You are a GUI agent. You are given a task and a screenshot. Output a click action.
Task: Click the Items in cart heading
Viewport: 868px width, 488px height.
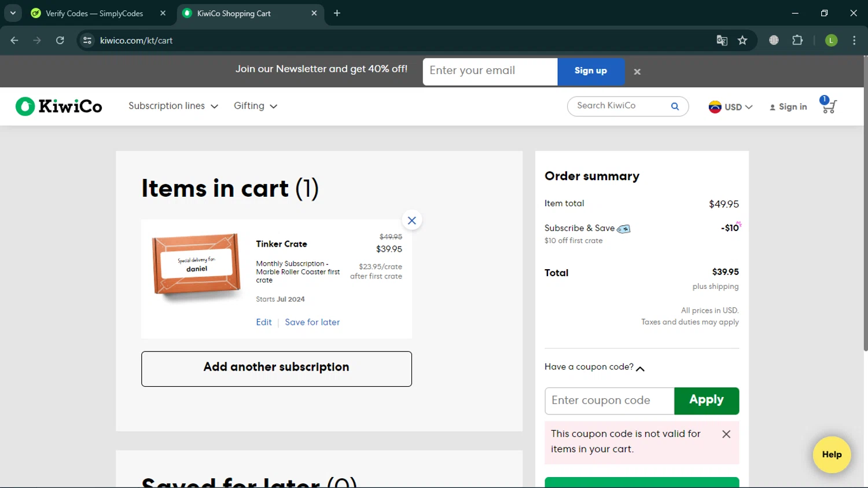[230, 189]
